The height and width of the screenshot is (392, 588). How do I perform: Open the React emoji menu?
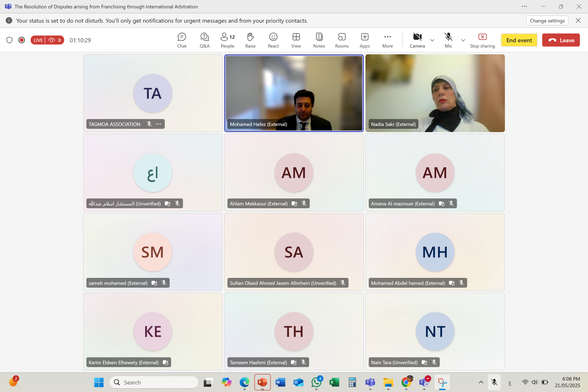[x=273, y=40]
